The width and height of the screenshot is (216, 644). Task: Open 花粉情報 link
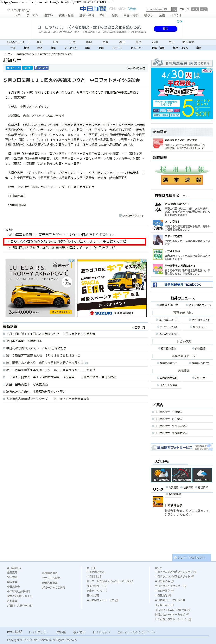pos(203,487)
